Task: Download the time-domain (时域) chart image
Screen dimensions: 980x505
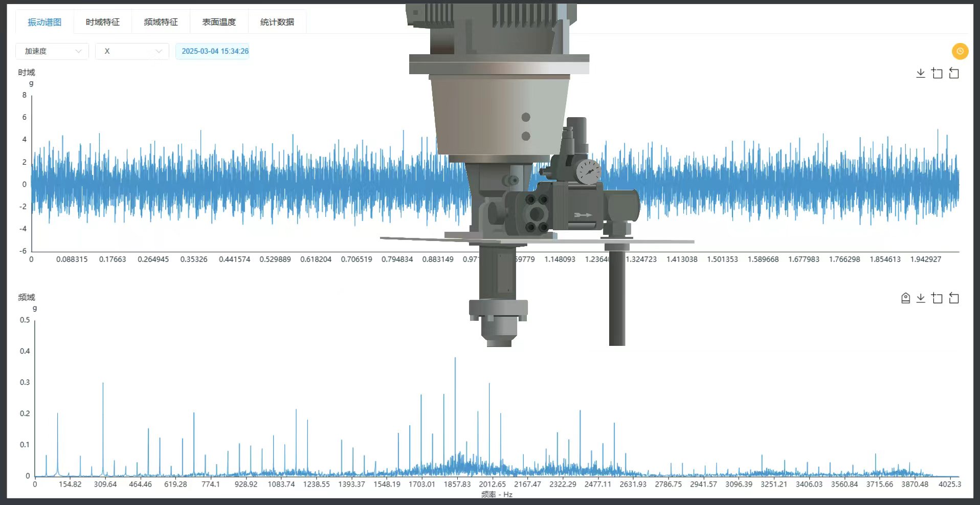Action: point(920,73)
